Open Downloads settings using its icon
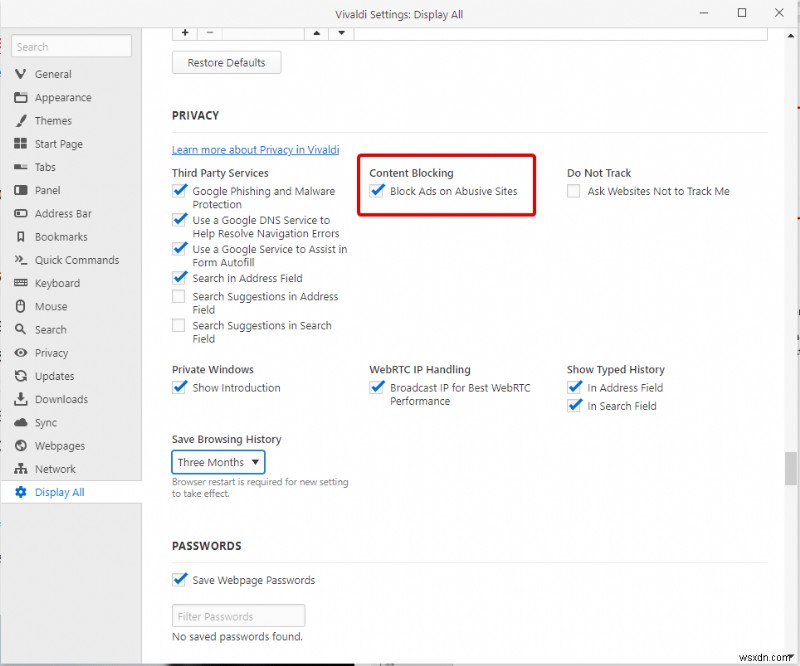This screenshot has width=800, height=666. click(22, 399)
